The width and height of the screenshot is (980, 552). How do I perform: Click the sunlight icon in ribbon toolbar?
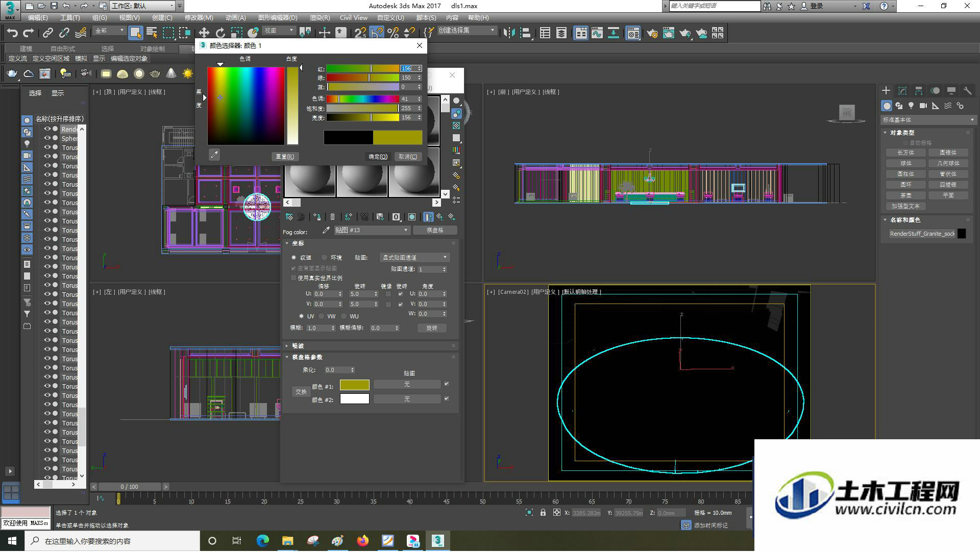[188, 74]
